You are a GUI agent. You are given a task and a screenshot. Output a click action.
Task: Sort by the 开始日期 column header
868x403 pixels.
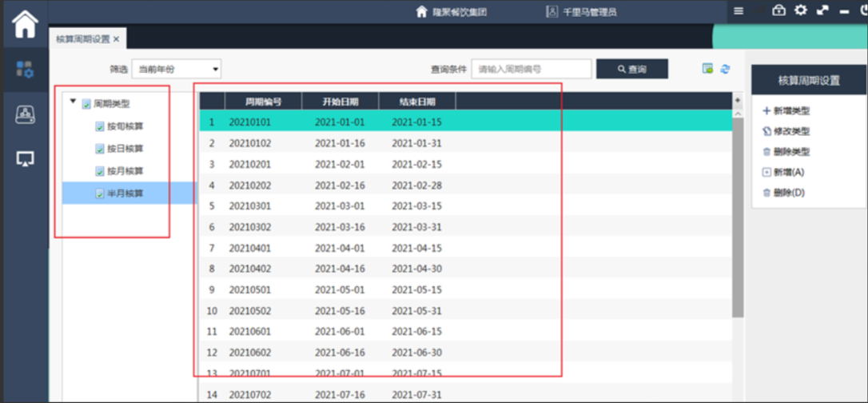click(x=340, y=102)
